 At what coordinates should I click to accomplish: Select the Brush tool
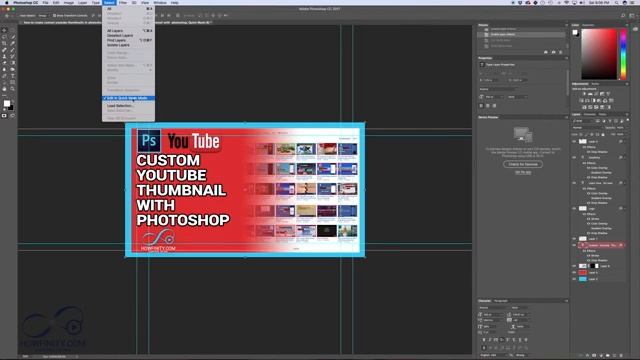coord(13,50)
